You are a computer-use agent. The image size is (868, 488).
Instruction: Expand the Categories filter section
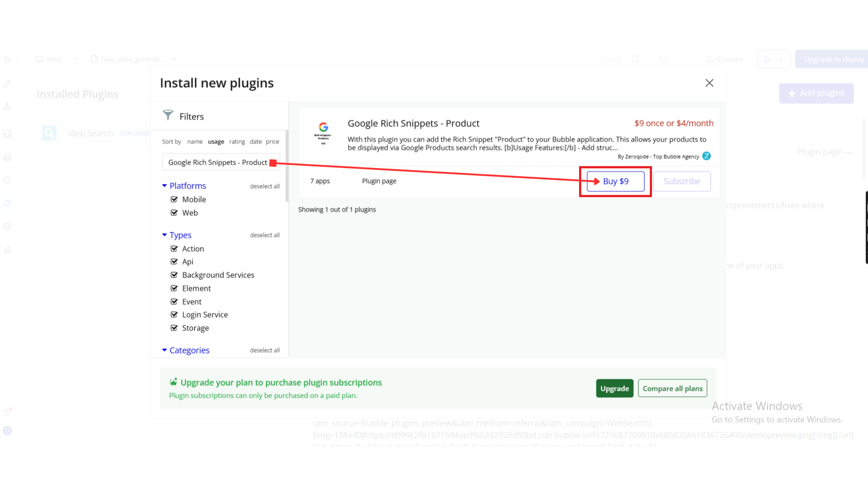(165, 350)
